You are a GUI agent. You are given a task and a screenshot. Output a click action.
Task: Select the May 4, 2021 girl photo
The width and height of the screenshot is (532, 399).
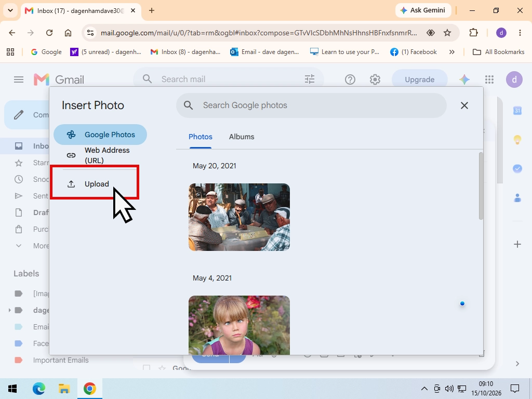point(239,325)
